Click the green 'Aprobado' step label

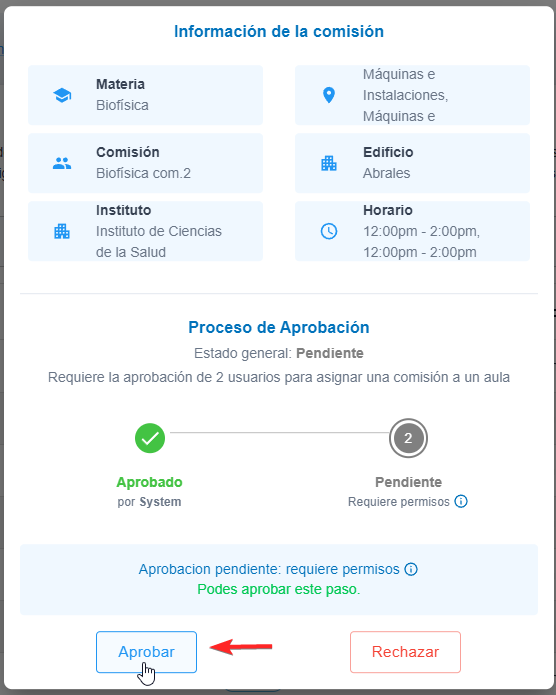tap(149, 482)
